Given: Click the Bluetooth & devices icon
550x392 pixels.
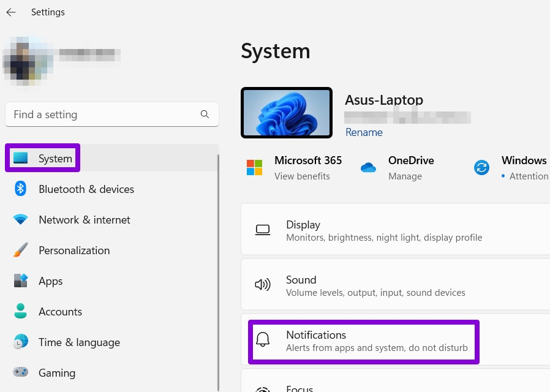Looking at the screenshot, I should pos(20,189).
